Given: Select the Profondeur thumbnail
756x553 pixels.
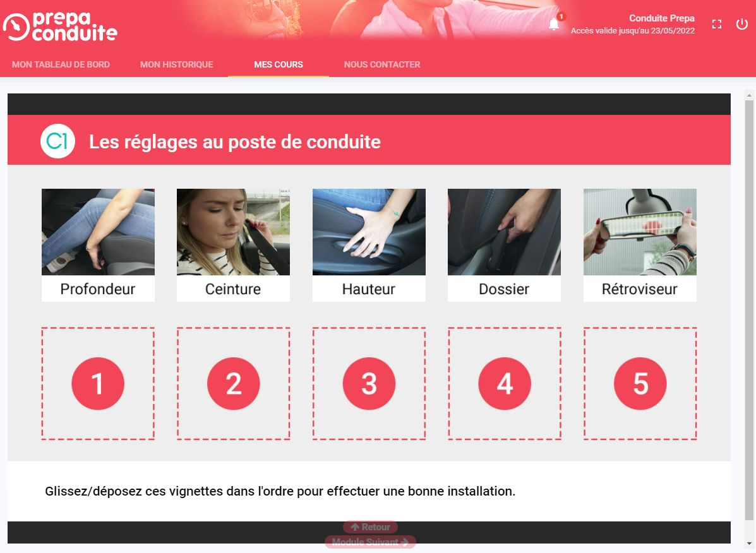Looking at the screenshot, I should [98, 245].
